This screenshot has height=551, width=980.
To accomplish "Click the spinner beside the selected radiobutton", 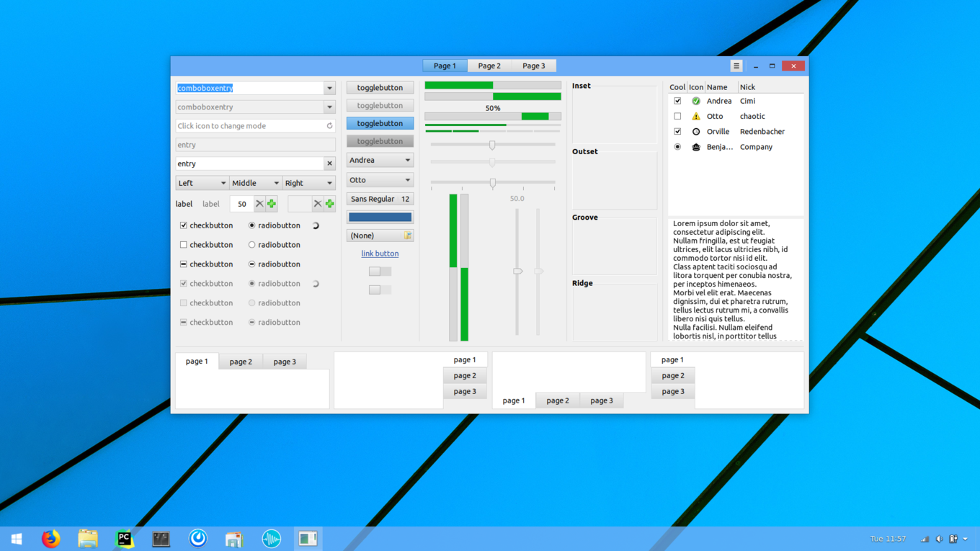I will 316,225.
